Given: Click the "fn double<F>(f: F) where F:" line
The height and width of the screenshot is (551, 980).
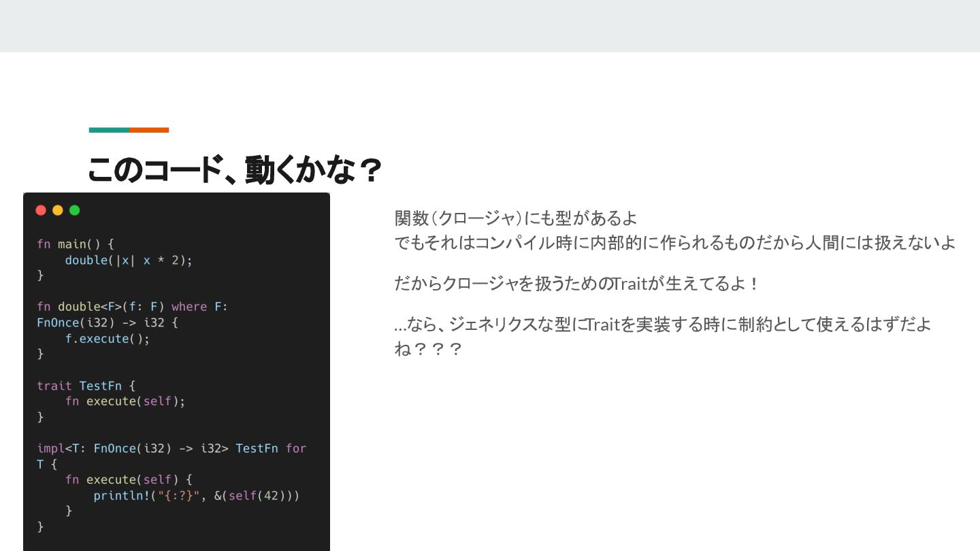Looking at the screenshot, I should pyautogui.click(x=132, y=306).
